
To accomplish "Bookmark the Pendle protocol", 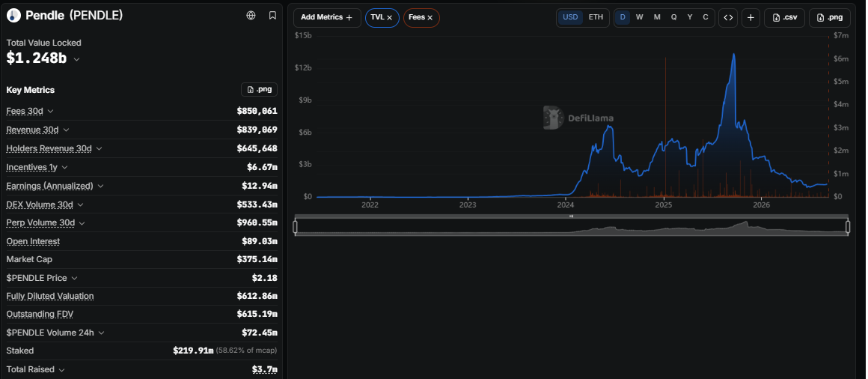I will coord(272,16).
